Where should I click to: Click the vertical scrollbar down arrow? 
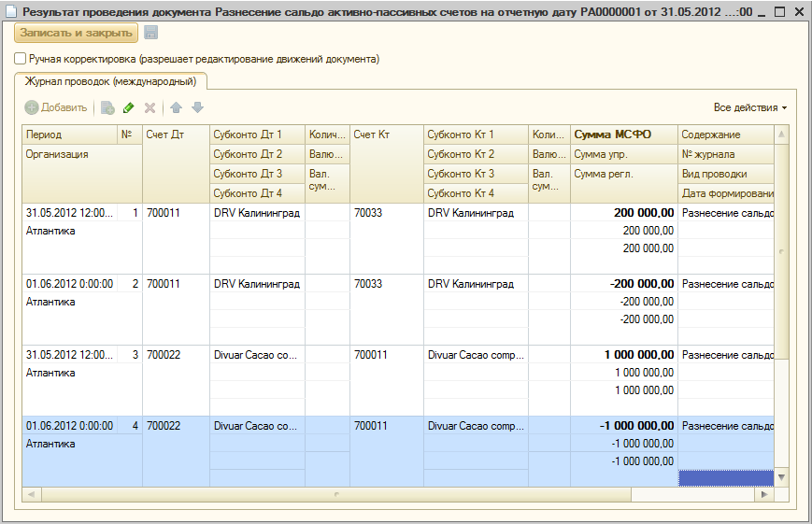[781, 477]
